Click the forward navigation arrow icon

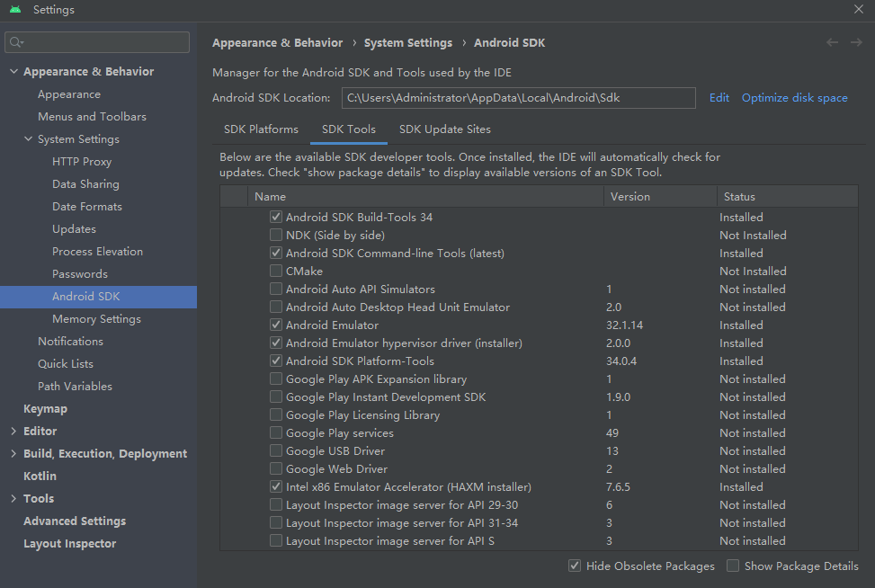click(x=855, y=42)
